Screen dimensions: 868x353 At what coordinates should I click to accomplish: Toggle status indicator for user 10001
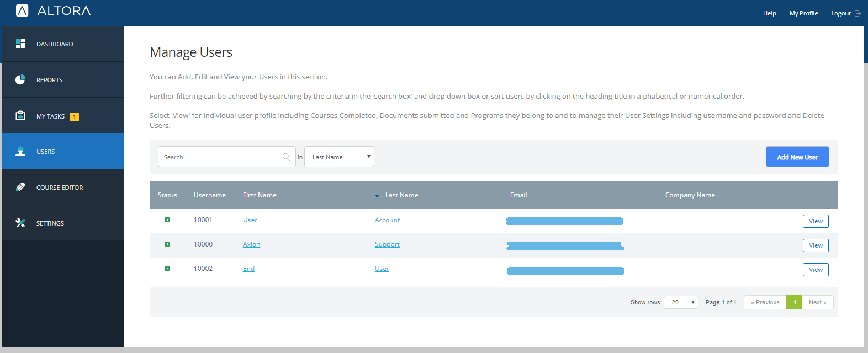(167, 220)
